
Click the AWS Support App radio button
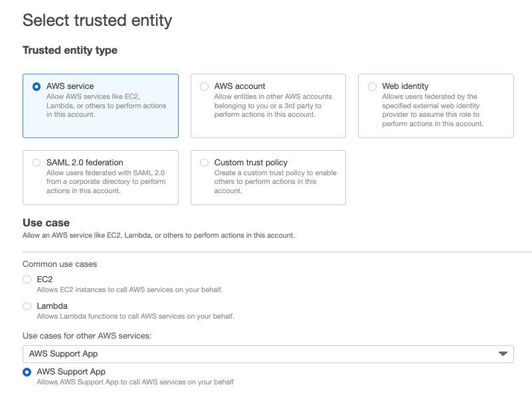pyautogui.click(x=27, y=372)
